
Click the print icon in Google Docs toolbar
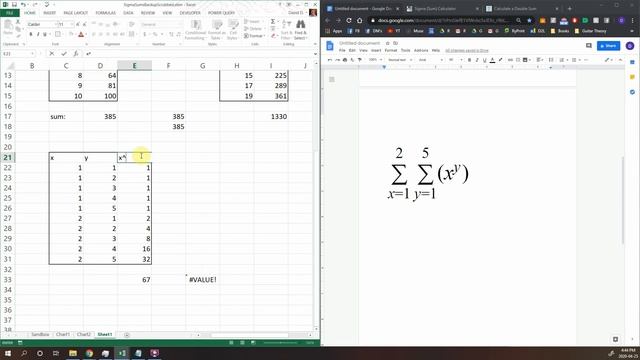tap(345, 60)
